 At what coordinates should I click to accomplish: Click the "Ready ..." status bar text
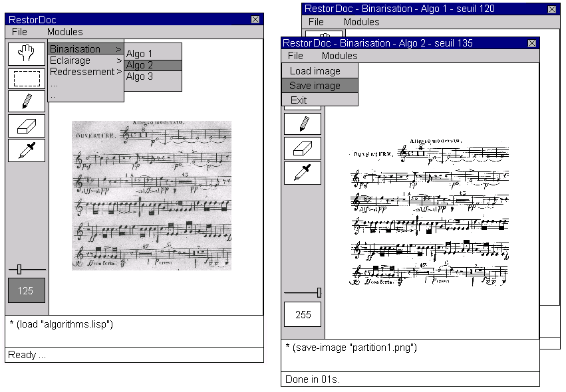(27, 355)
